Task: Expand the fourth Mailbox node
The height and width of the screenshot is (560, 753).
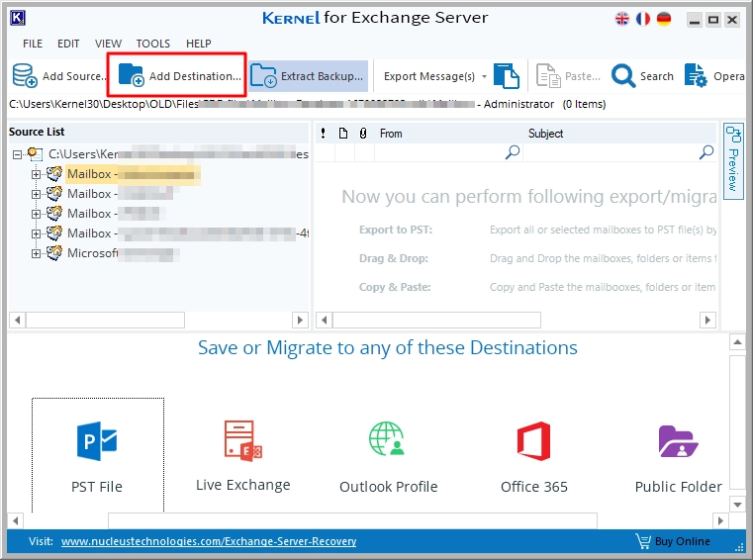Action: pos(36,233)
